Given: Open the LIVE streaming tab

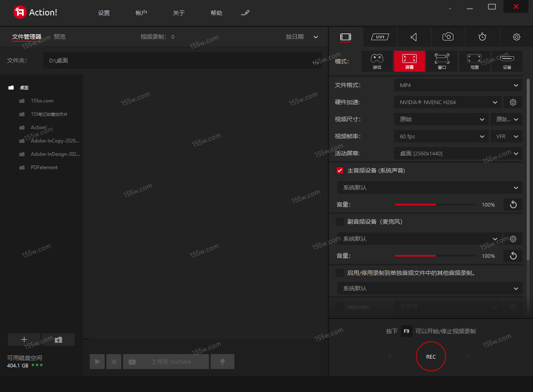Looking at the screenshot, I should [x=380, y=37].
